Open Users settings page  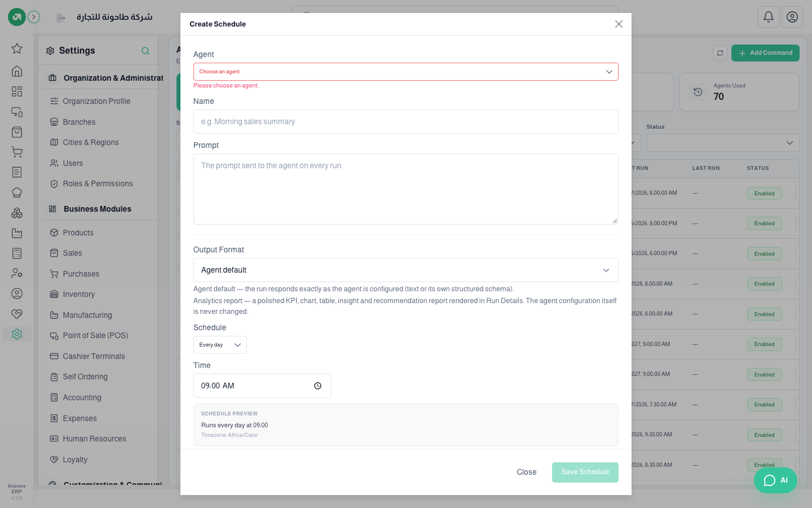point(73,164)
